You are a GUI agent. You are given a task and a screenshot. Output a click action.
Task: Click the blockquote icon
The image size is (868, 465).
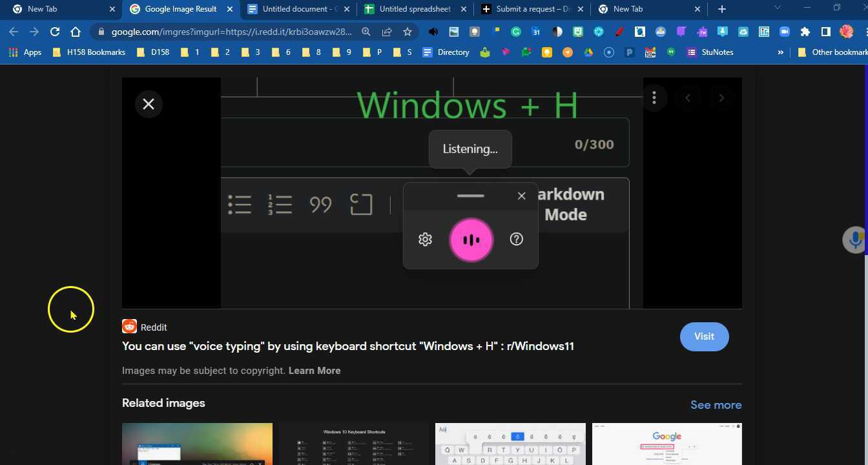(x=320, y=204)
